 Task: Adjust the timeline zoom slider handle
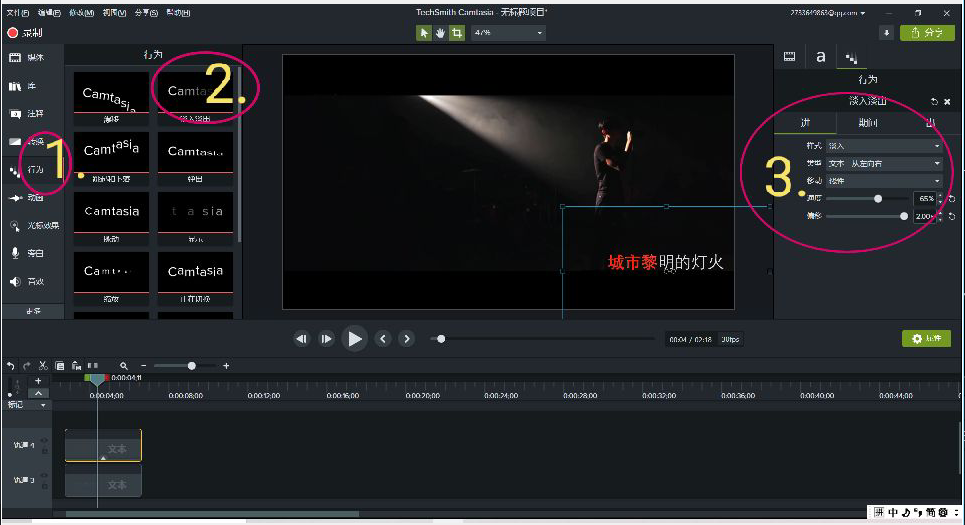coord(192,366)
